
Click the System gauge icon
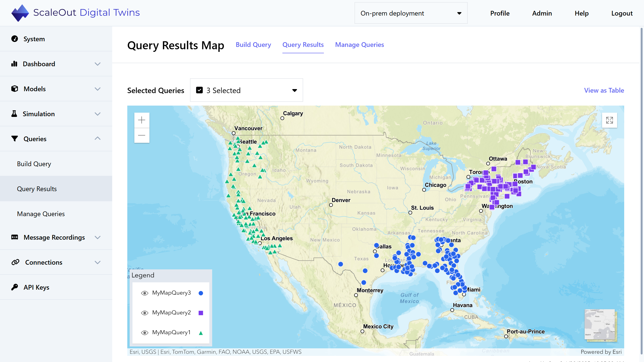15,39
